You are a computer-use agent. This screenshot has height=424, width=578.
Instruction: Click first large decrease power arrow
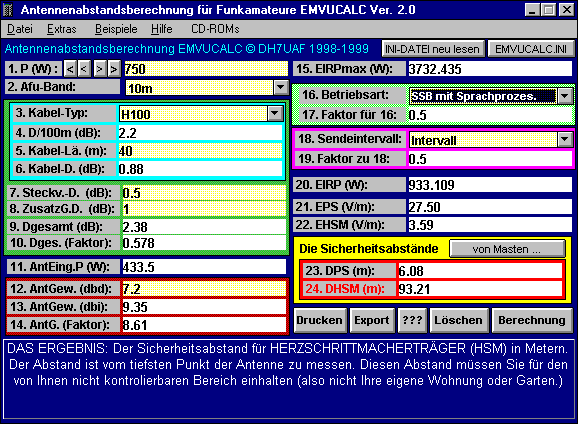click(x=70, y=69)
